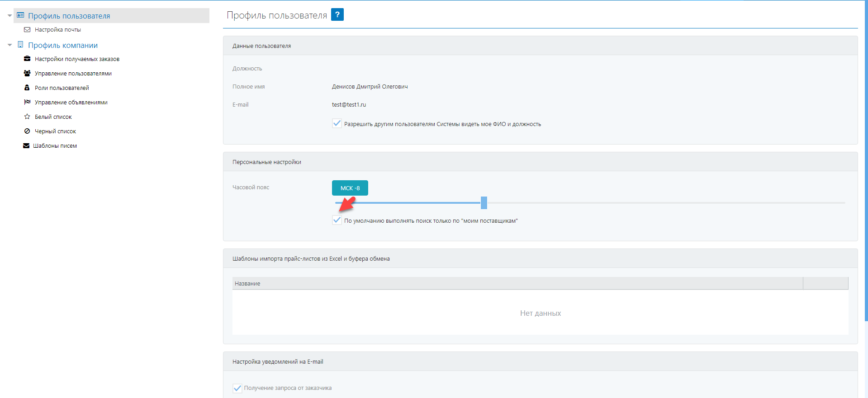Toggle Получение запроса от заказчика checkbox
This screenshot has height=398, width=868.
click(237, 388)
